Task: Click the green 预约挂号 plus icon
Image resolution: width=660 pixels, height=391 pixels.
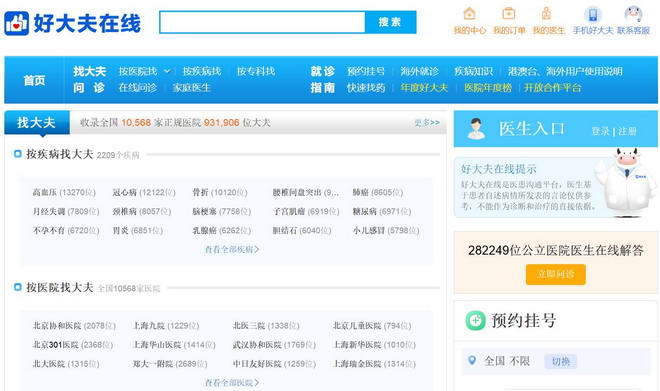Action: (476, 320)
